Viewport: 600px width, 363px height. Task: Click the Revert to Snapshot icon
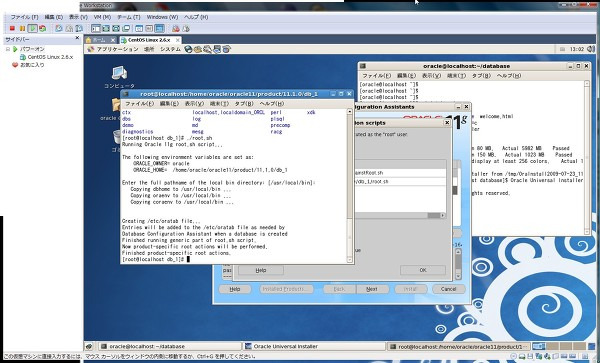click(69, 28)
